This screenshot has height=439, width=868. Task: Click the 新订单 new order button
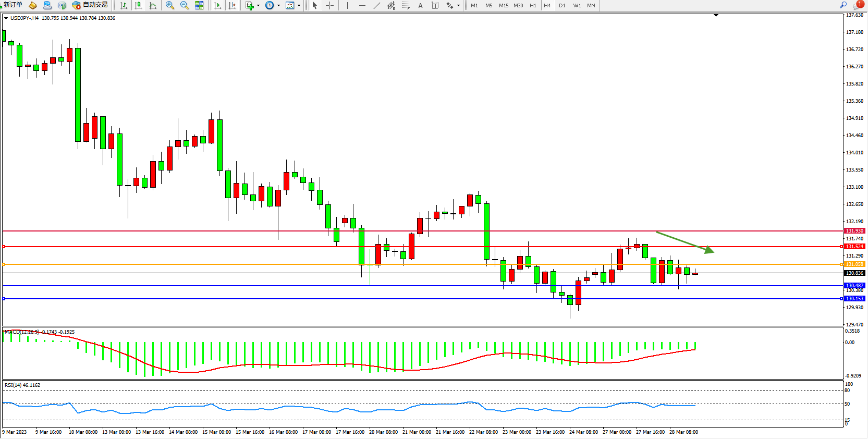click(x=13, y=5)
